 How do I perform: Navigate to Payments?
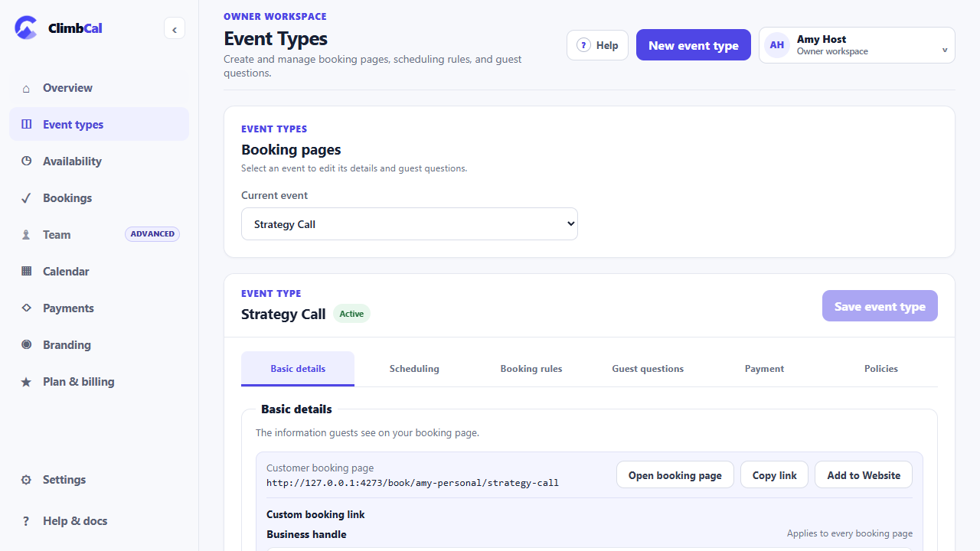pos(99,308)
